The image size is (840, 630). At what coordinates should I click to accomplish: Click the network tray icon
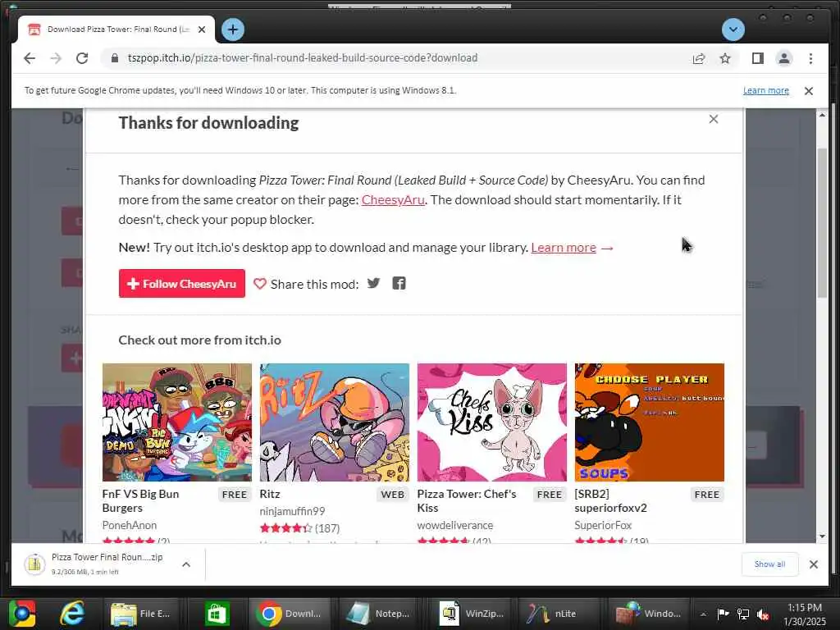[x=743, y=614]
